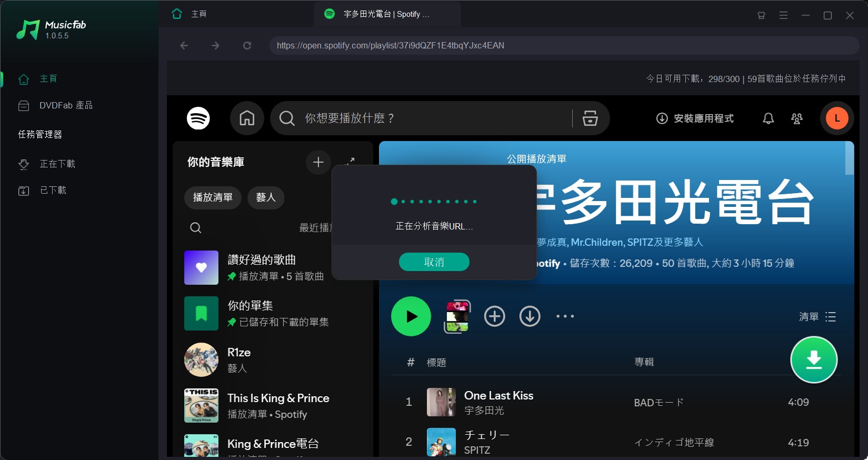
Task: Go back in browser navigation
Action: 184,46
